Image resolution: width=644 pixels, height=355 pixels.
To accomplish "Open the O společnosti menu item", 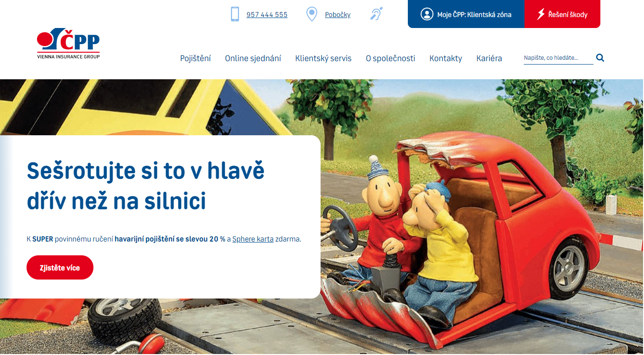I will 390,58.
